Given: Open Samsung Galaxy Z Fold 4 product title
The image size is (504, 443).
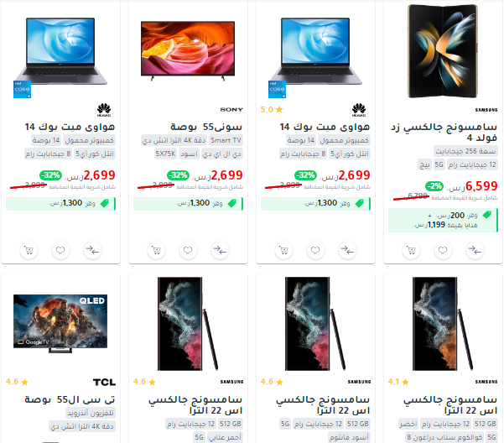Looking at the screenshot, I should [x=444, y=132].
